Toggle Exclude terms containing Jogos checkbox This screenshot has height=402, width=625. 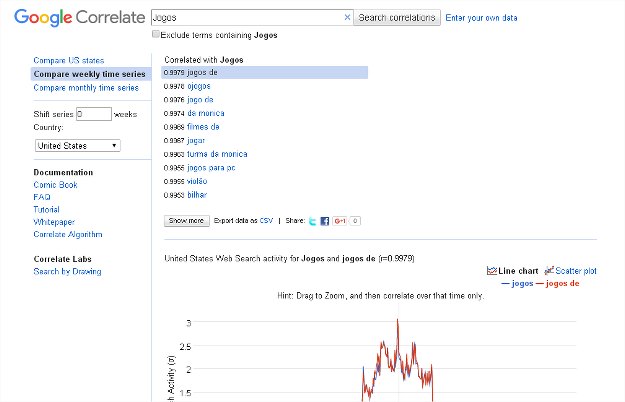point(156,34)
